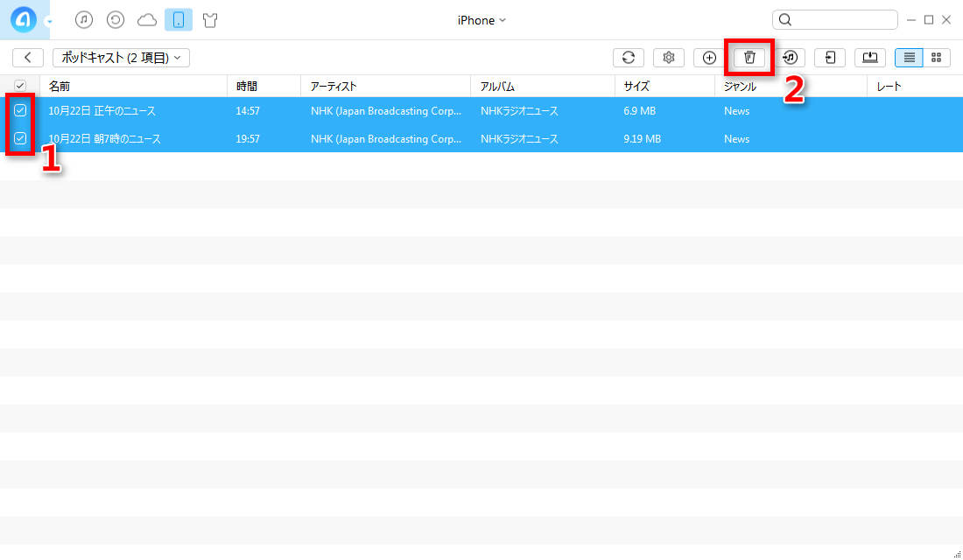Close the AnyTrans window

point(946,20)
